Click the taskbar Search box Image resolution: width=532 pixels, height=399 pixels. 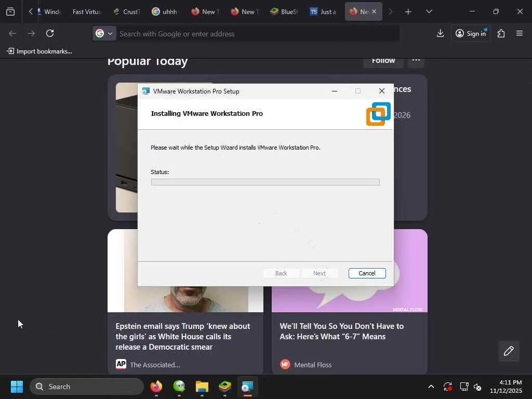click(87, 387)
